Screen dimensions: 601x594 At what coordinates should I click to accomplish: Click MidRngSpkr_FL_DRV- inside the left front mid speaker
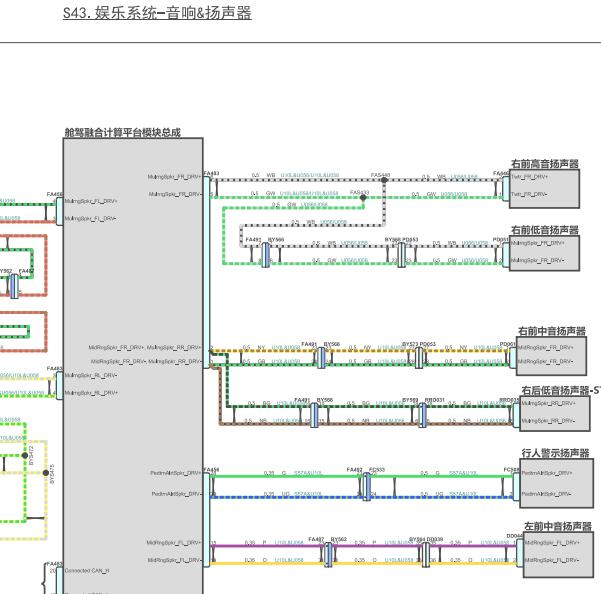point(550,560)
